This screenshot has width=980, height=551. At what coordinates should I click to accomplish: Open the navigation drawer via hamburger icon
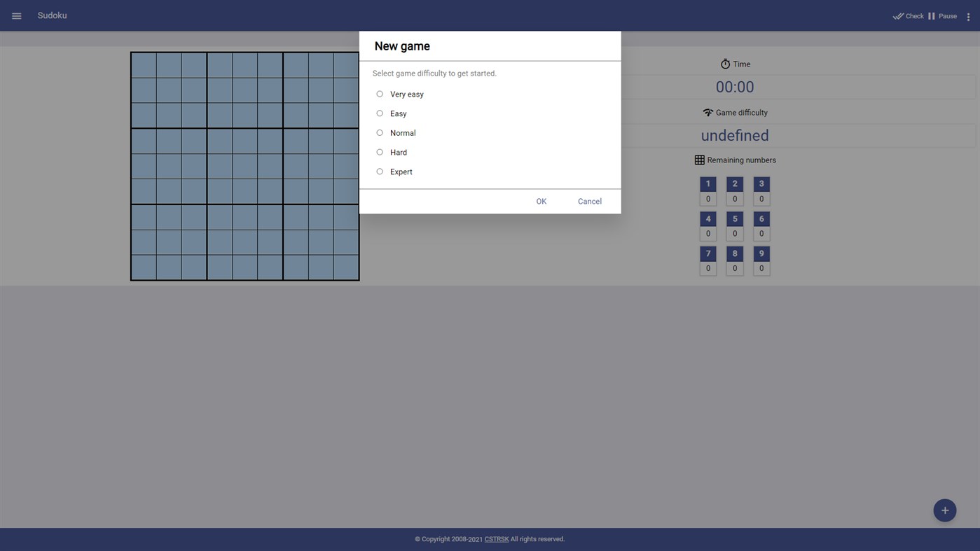[x=16, y=15]
